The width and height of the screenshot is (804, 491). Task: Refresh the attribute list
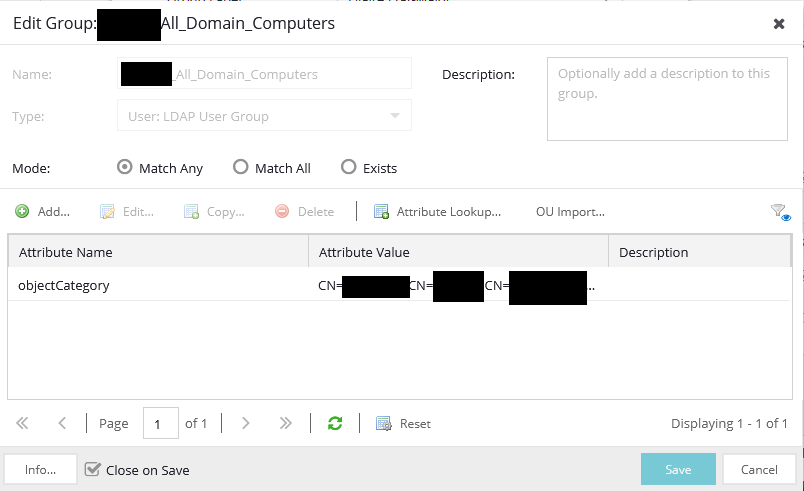(335, 423)
